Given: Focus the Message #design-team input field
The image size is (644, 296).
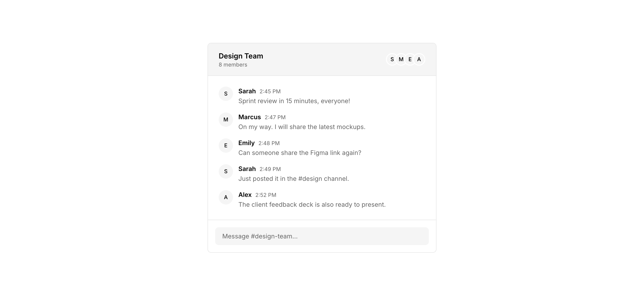Looking at the screenshot, I should tap(322, 236).
